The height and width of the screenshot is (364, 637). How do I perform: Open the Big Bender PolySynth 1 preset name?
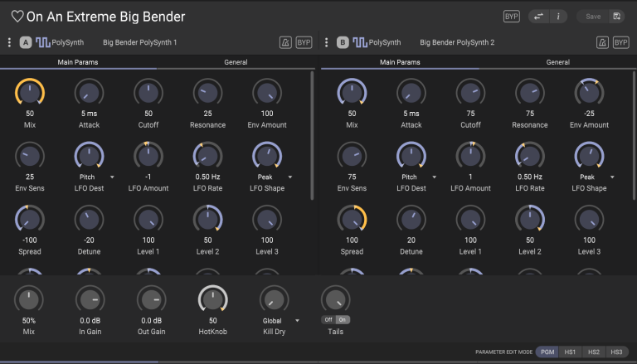[139, 42]
